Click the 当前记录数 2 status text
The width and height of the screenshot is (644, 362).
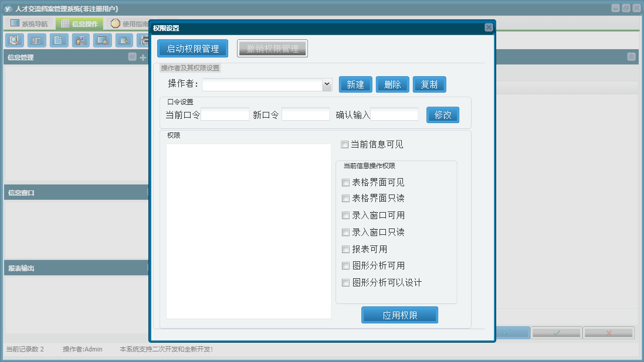(x=25, y=349)
